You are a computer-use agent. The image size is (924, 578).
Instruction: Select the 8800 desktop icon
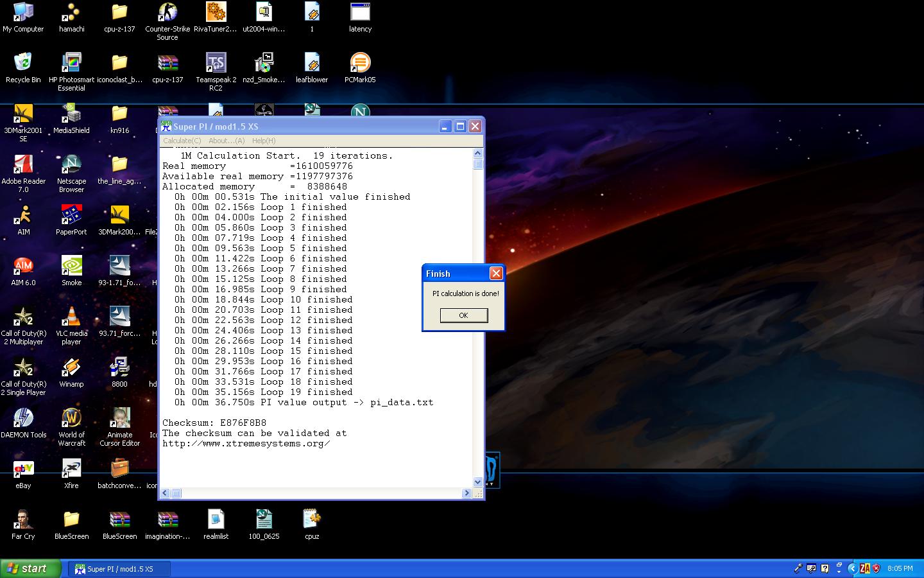click(119, 372)
